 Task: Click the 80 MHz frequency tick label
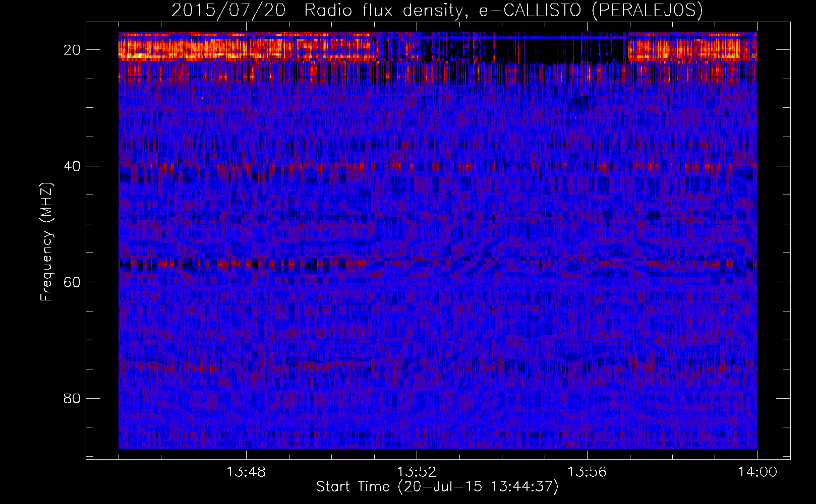pyautogui.click(x=73, y=399)
